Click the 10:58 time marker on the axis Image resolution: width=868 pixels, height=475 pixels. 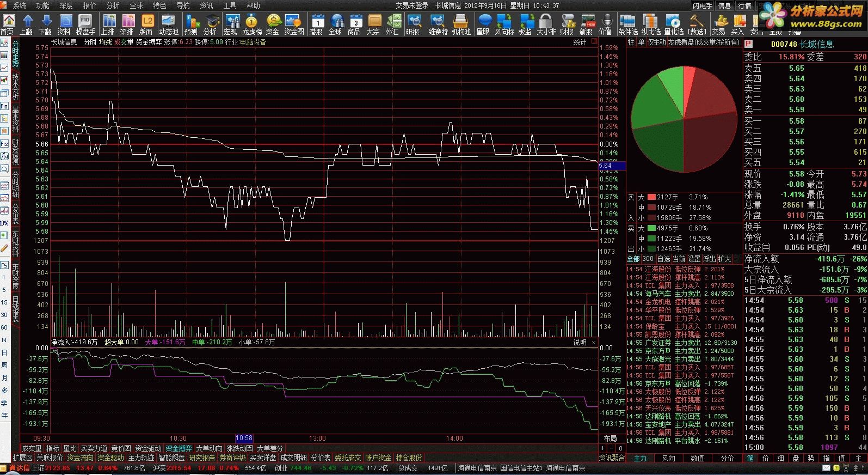click(244, 439)
